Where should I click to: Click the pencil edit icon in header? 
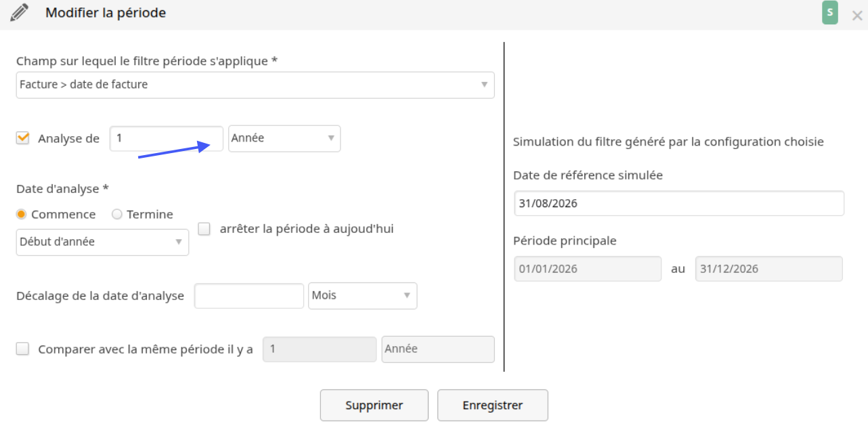(20, 13)
